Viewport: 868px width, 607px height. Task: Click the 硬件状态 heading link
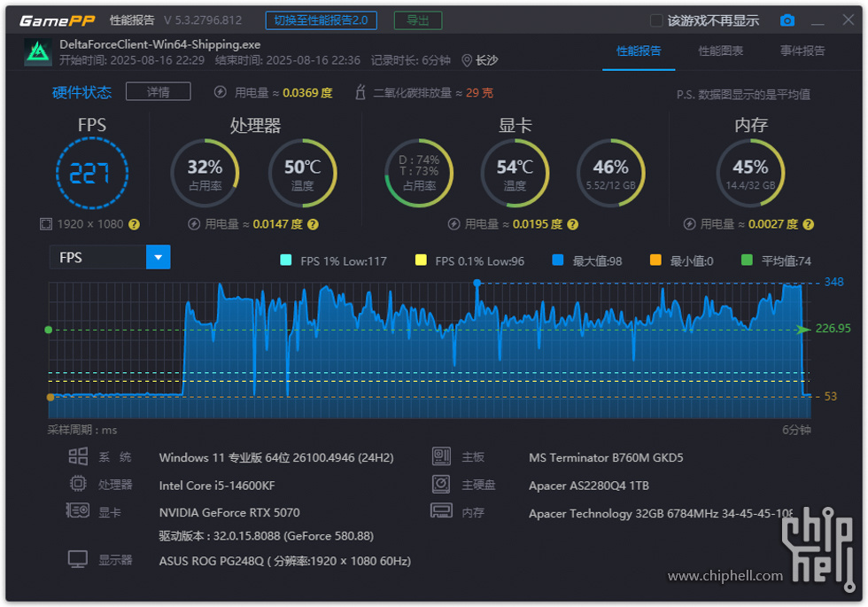(81, 92)
